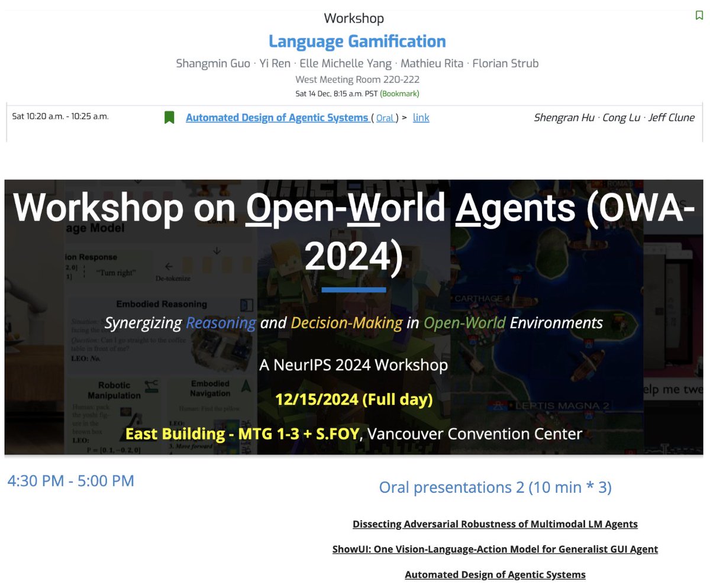The image size is (710, 588).
Task: Open the Language Gamification workshop title
Action: [357, 41]
